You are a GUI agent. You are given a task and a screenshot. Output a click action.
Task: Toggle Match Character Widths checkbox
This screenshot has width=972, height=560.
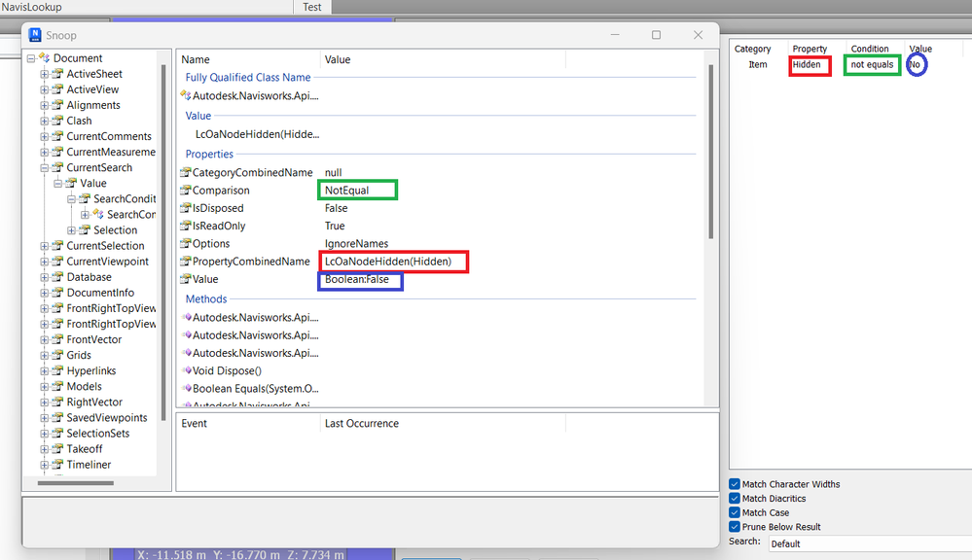(x=735, y=484)
